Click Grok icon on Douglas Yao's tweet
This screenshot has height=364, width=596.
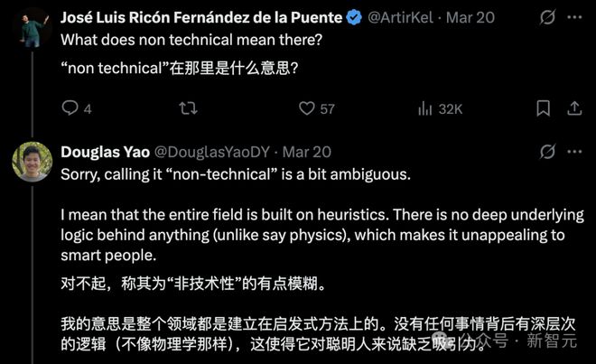pyautogui.click(x=547, y=151)
